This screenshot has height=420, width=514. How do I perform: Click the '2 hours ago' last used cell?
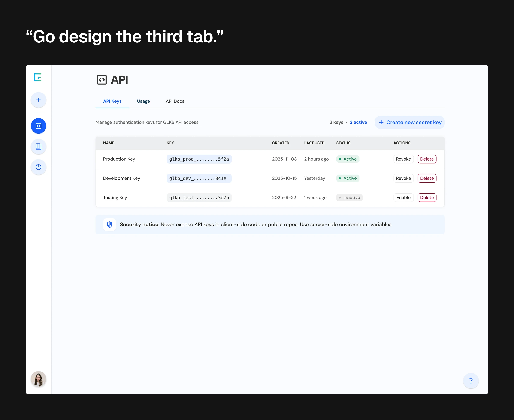pos(316,159)
